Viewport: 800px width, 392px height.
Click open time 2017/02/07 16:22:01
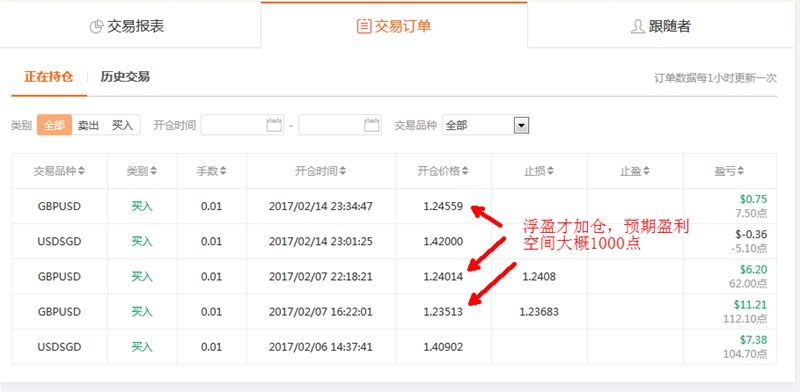click(320, 312)
